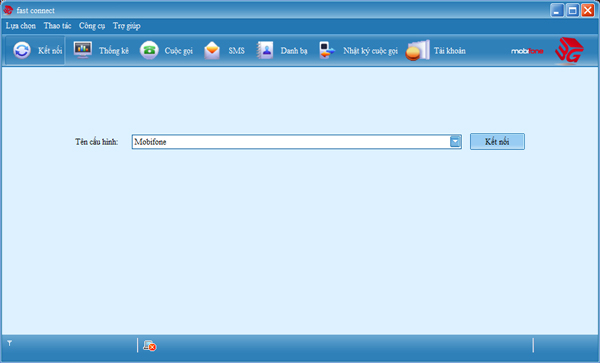Select the Danh bạ toolbar label
Viewport: 600px width, 363px height.
coord(294,51)
